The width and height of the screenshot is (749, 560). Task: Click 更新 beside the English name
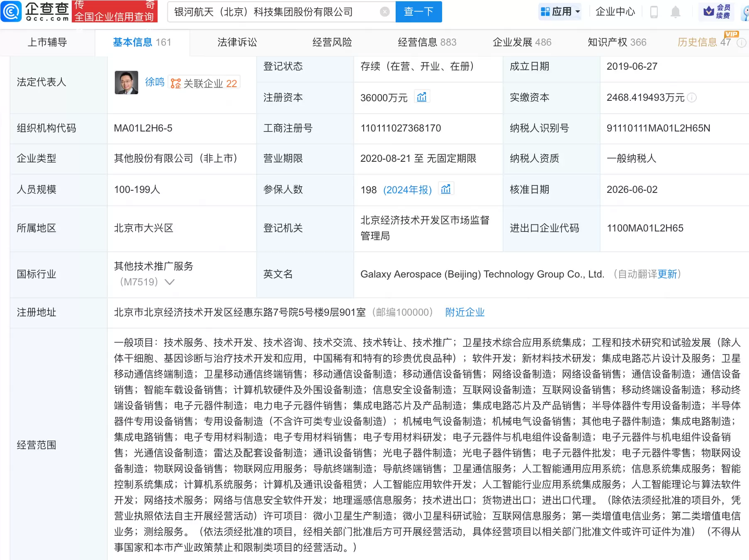tap(667, 274)
